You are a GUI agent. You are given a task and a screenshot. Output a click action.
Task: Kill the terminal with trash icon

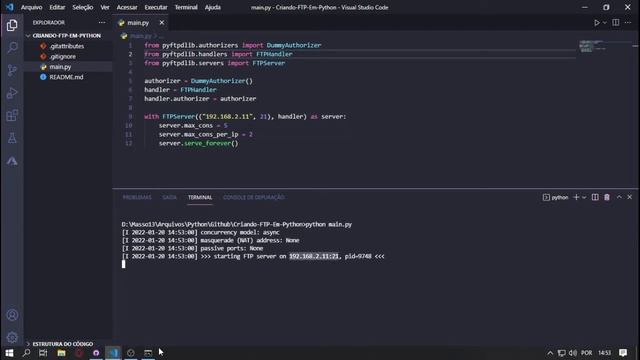click(607, 197)
